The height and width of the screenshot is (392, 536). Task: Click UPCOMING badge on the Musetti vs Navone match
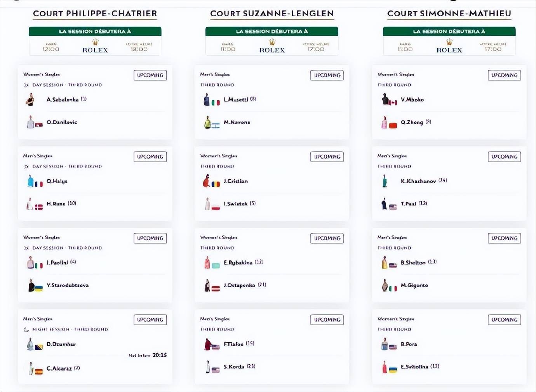pos(327,75)
